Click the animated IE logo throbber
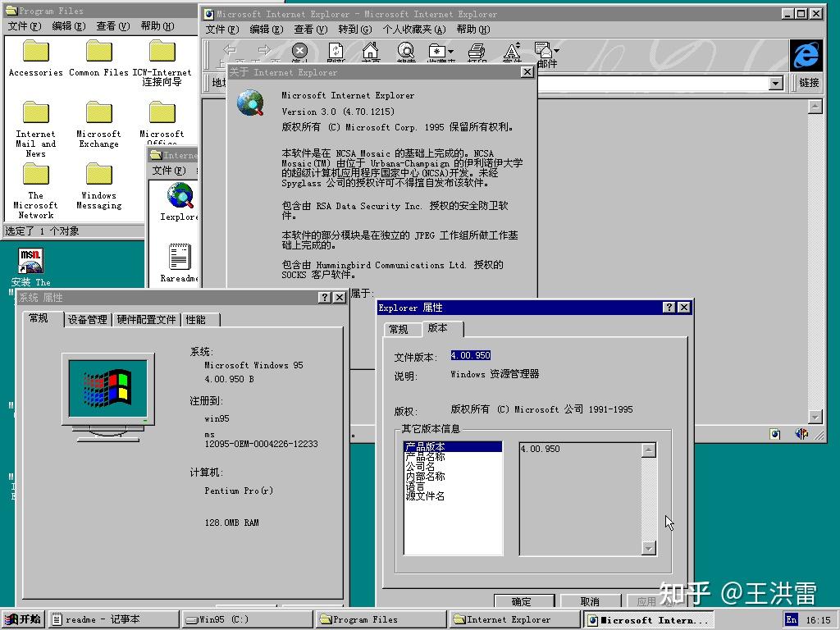Screen dimensions: 840x630 805,55
